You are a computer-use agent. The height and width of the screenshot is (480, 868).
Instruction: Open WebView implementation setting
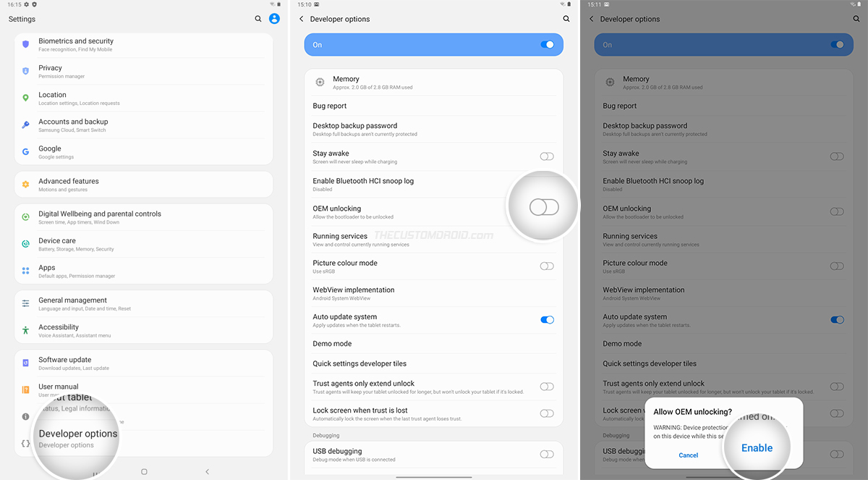tap(434, 293)
